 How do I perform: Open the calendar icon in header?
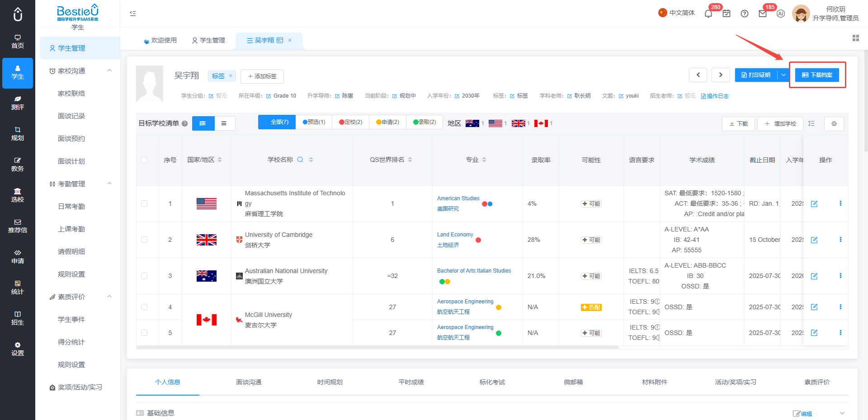click(x=726, y=14)
